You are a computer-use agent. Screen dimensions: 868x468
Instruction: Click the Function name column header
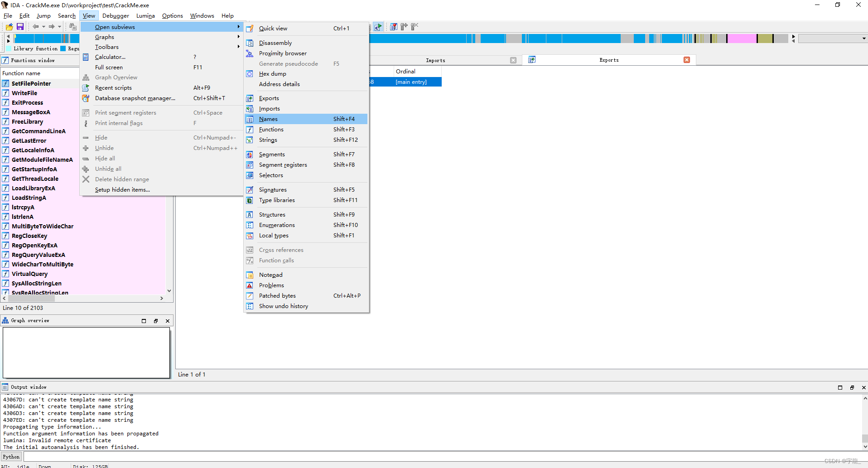[40, 73]
